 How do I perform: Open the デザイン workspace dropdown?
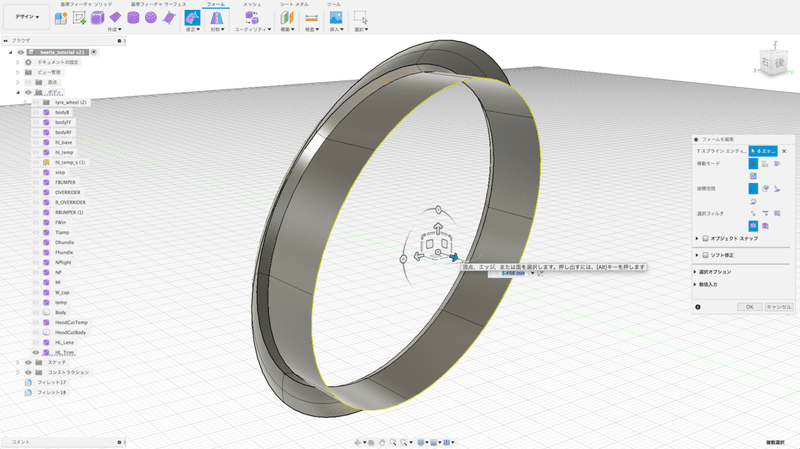click(x=27, y=17)
